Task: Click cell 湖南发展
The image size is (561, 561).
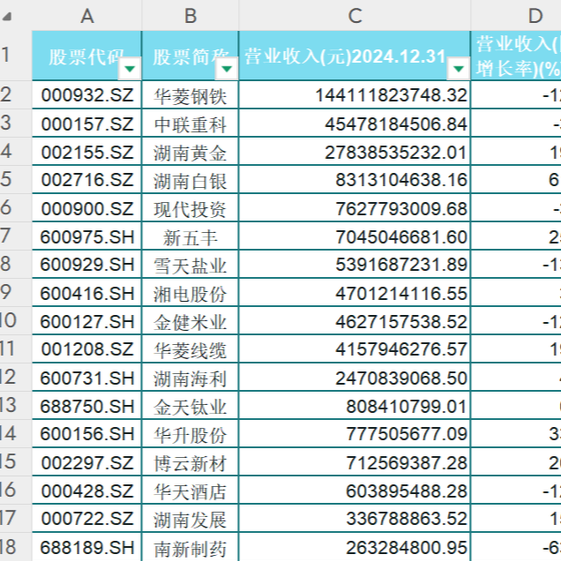Action: 190,518
